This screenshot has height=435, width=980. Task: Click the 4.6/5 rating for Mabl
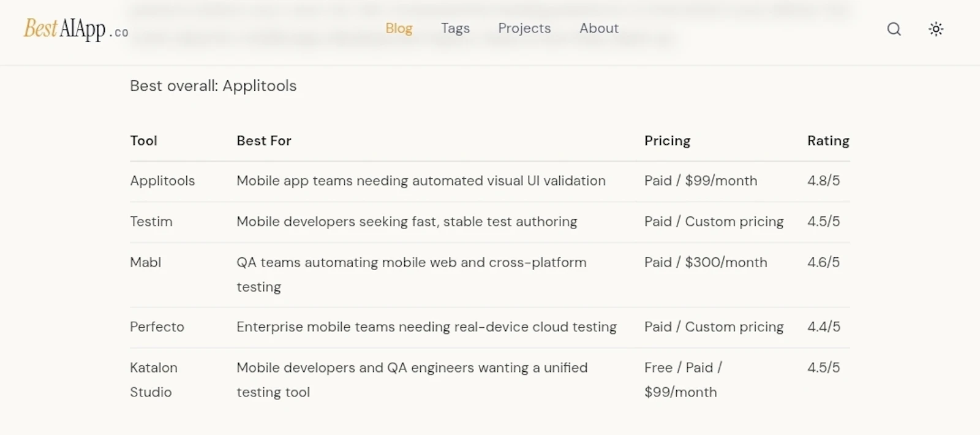[824, 262]
